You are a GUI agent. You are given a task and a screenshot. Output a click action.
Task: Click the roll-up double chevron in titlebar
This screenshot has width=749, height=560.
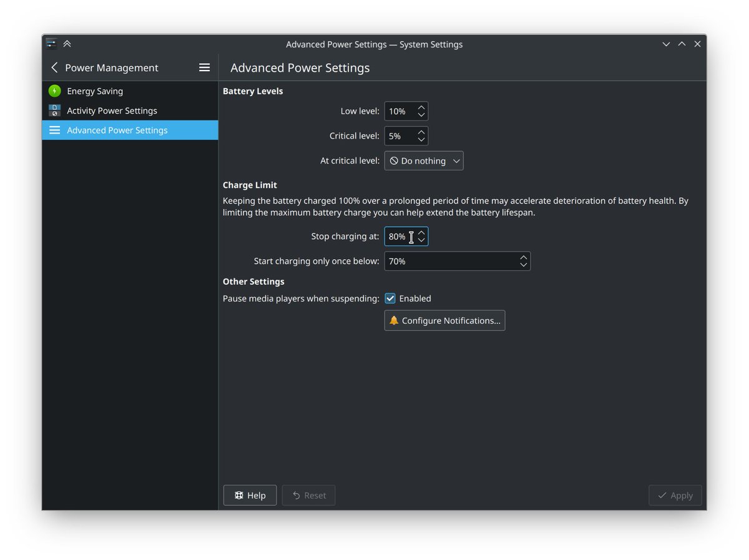[x=67, y=44]
